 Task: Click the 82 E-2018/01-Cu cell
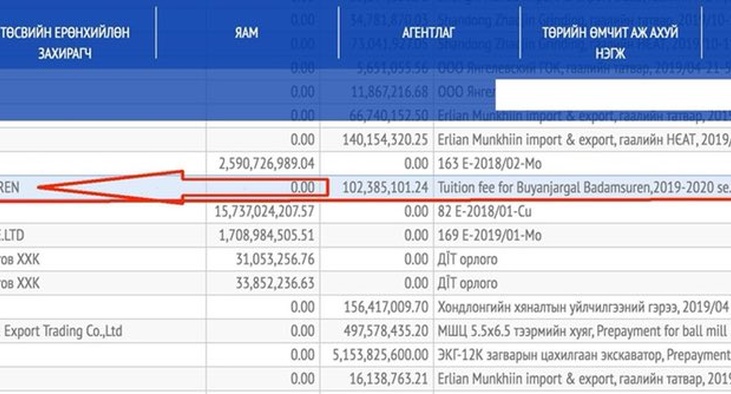point(484,212)
